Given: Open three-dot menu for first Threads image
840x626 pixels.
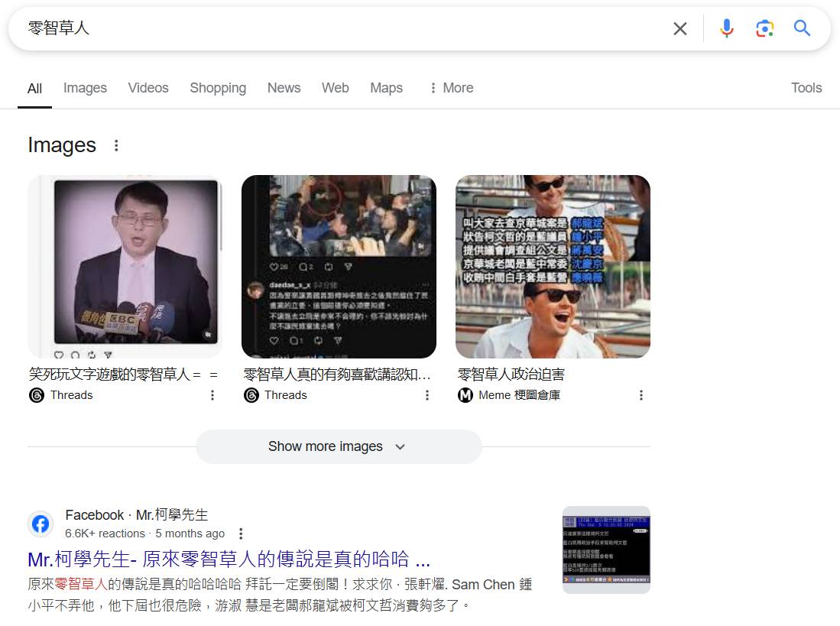Looking at the screenshot, I should pyautogui.click(x=212, y=395).
